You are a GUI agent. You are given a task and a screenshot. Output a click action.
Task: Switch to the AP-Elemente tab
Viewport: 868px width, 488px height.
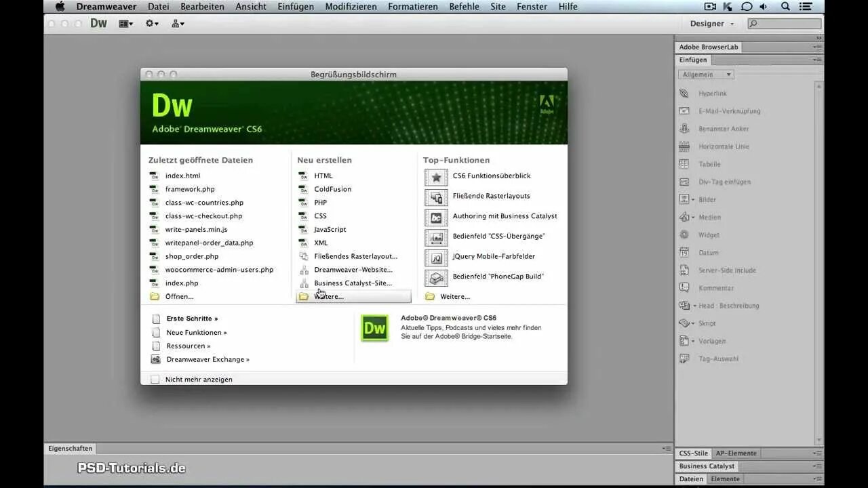click(x=736, y=453)
